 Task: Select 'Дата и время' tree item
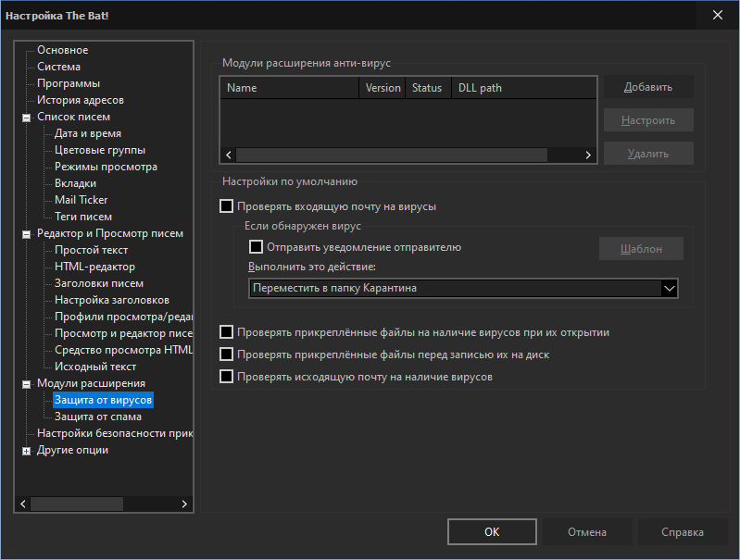coord(88,133)
